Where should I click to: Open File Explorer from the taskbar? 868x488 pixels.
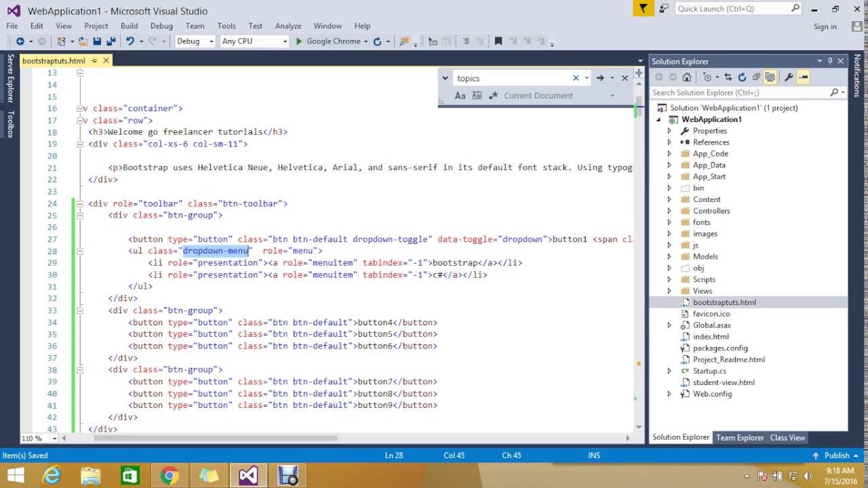click(x=91, y=476)
